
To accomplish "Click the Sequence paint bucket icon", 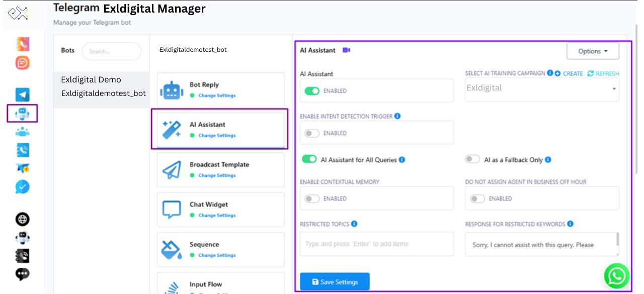I will 172,250.
